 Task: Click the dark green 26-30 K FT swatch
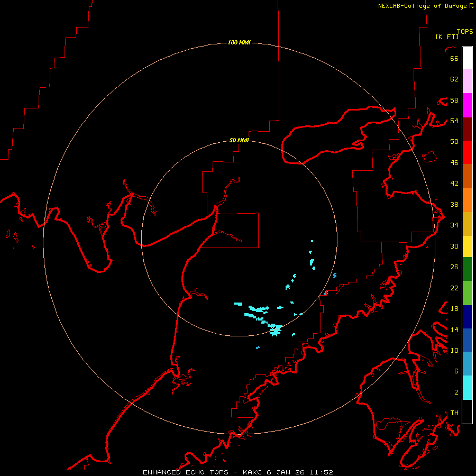tap(467, 269)
